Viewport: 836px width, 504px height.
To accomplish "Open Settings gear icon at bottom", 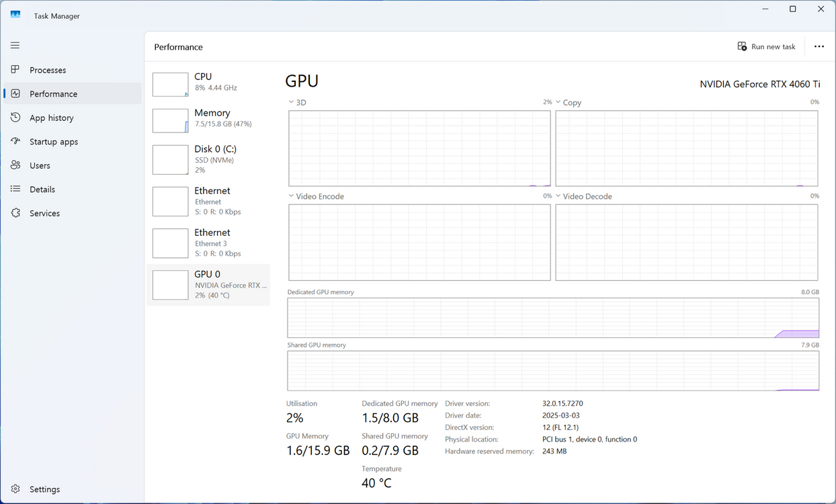I will [15, 489].
